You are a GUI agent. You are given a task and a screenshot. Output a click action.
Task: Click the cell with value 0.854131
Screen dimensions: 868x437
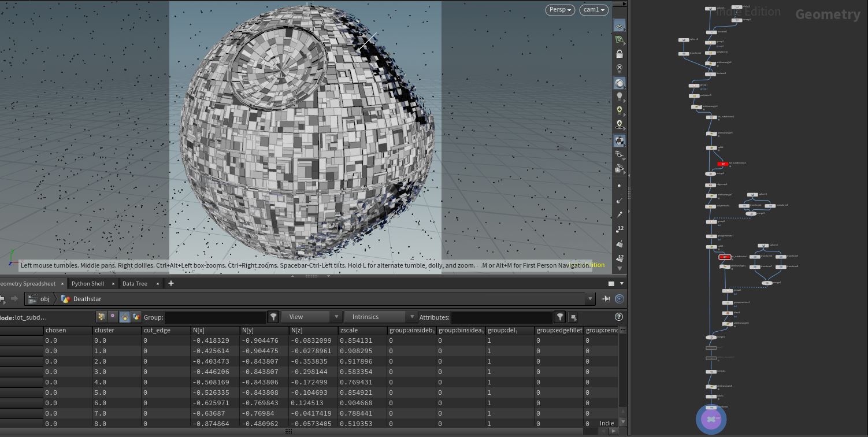click(362, 340)
